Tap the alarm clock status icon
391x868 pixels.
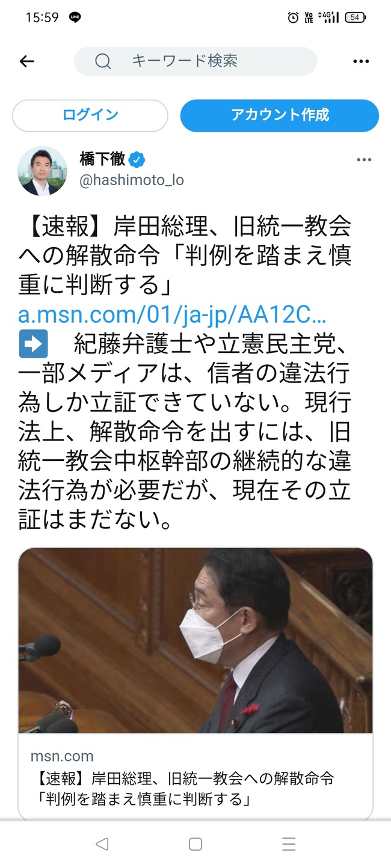coord(293,17)
